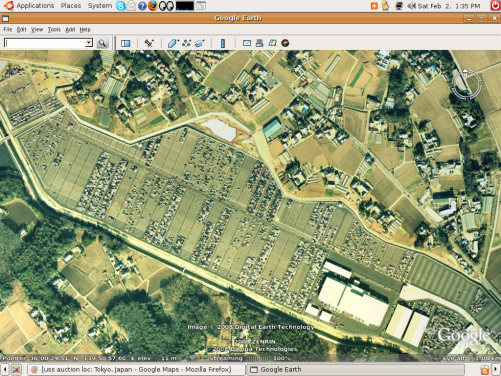The height and width of the screenshot is (376, 501).
Task: Open the Google Earth window menu icon
Action: point(5,18)
